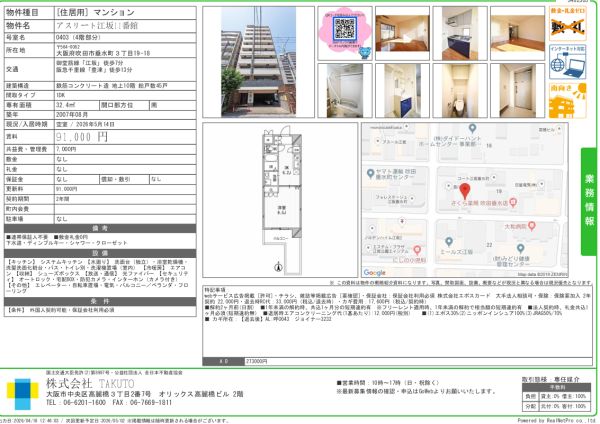Click the 設備 section header
Image resolution: width=600 pixels, height=424 pixels.
[x=100, y=253]
